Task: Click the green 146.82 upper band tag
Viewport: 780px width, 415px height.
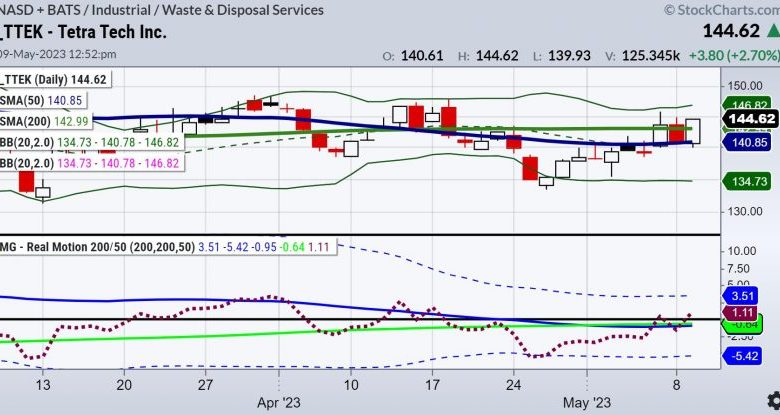Action: (746, 104)
